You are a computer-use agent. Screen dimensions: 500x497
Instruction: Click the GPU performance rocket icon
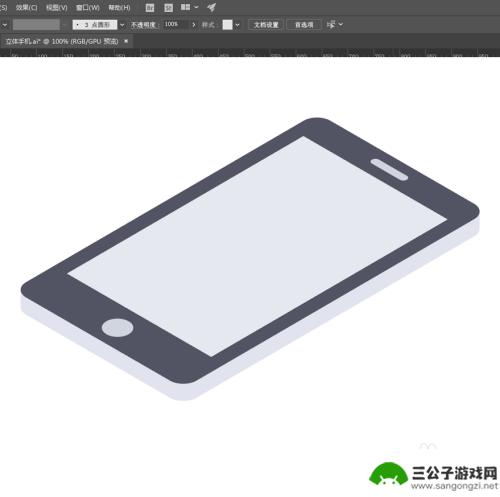pyautogui.click(x=211, y=7)
